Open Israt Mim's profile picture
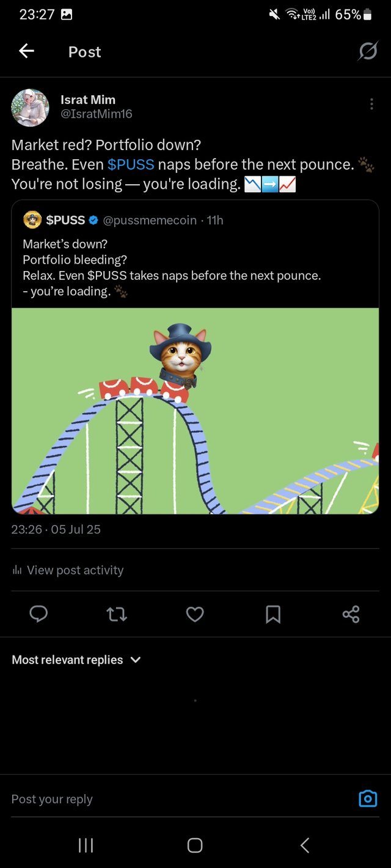Viewport: 391px width, 868px height. [x=31, y=107]
